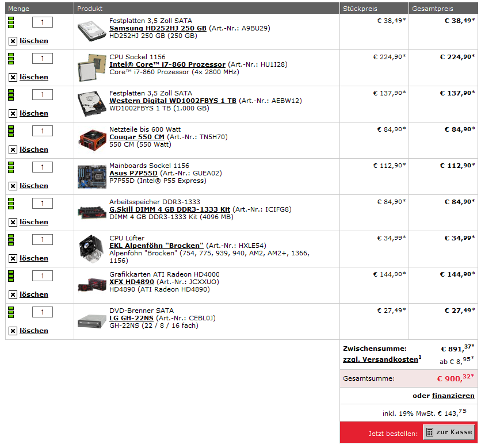The image size is (481, 448).
Task: Click the delete X icon for LG GH-22NS
Action: click(13, 331)
